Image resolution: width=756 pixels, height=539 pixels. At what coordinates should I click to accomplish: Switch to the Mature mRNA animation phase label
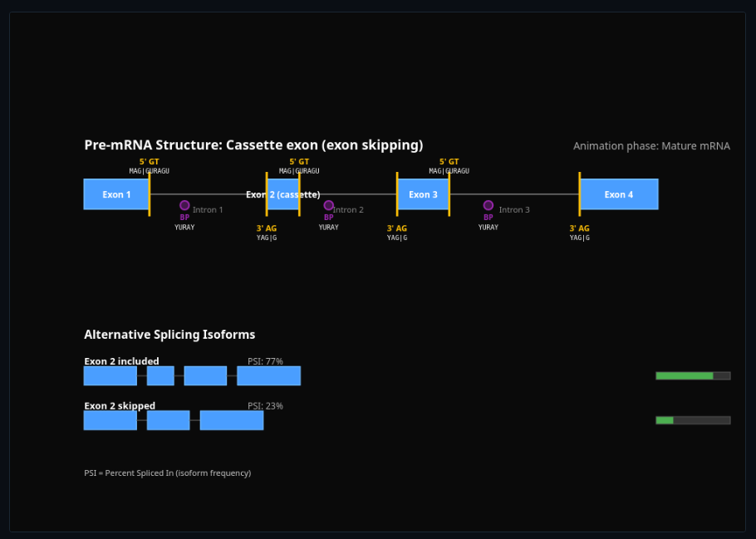[651, 145]
